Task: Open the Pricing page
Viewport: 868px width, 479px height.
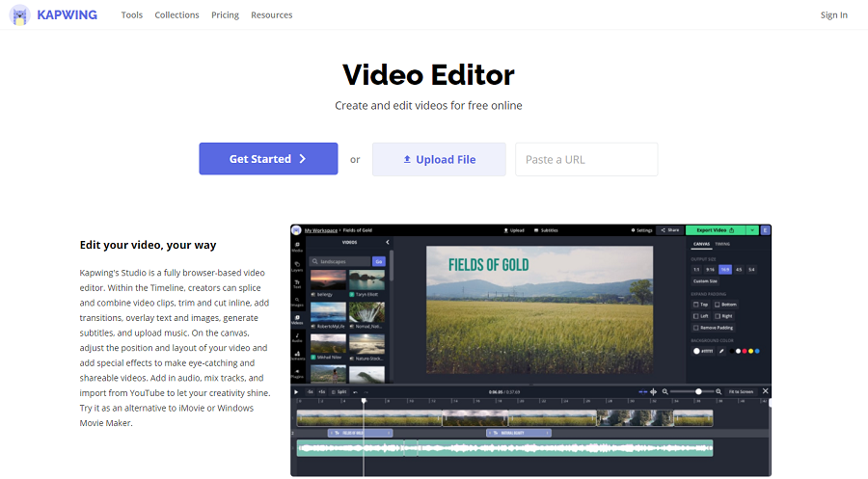Action: [225, 14]
